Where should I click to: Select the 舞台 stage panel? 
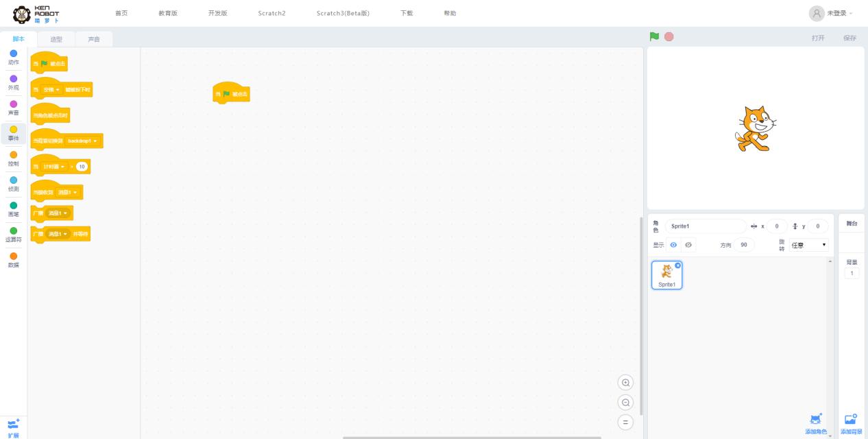click(x=852, y=224)
